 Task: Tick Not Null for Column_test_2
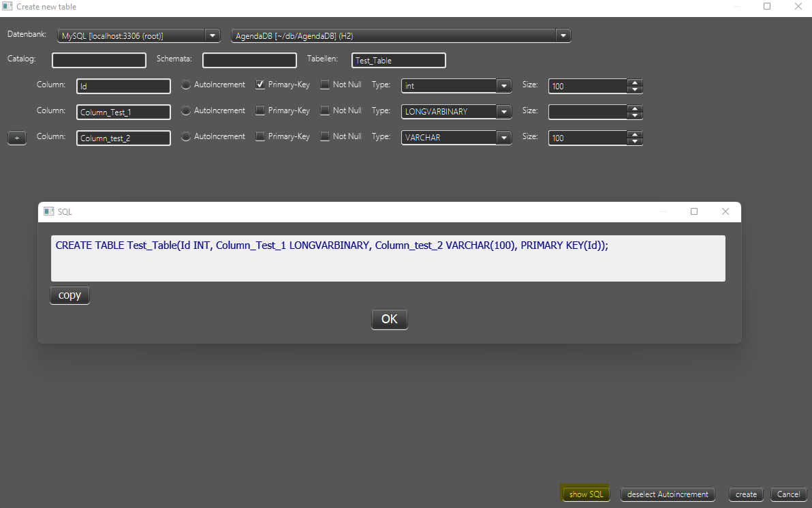point(325,136)
